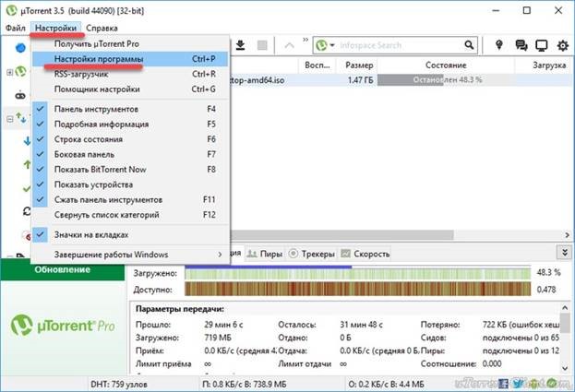Collapse details pane with double-chevron button
Viewport: 575px width, 392px height.
(564, 253)
